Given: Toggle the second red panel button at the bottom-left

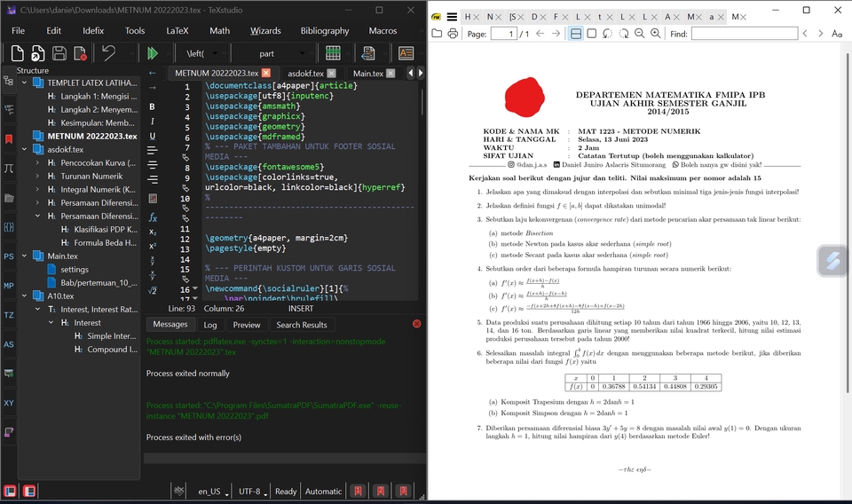Looking at the screenshot, I should click(x=29, y=491).
